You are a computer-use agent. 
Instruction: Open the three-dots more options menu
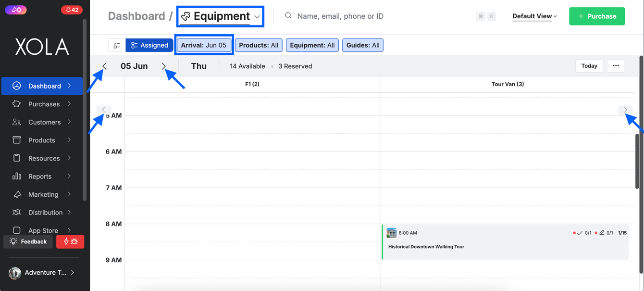click(616, 66)
